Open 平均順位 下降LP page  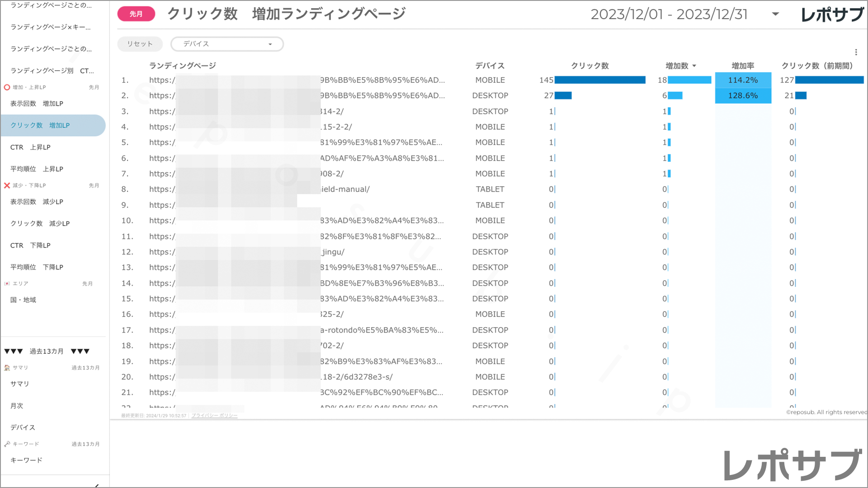(x=37, y=267)
